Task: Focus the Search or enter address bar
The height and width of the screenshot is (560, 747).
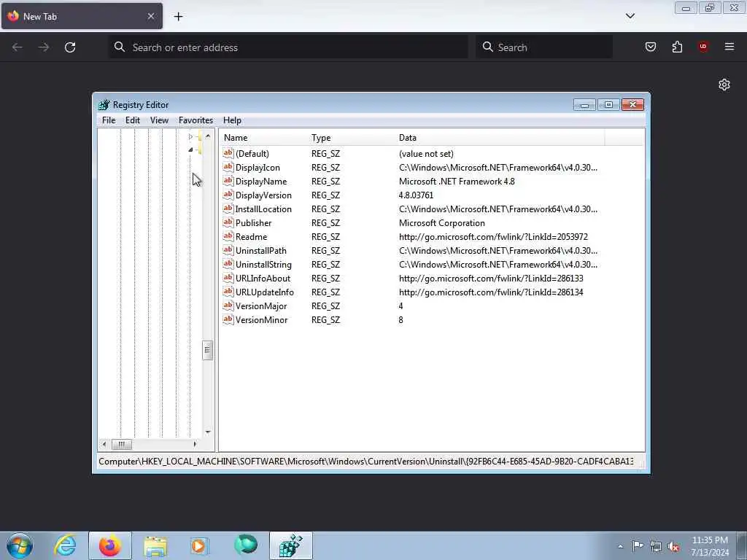Action: (287, 47)
